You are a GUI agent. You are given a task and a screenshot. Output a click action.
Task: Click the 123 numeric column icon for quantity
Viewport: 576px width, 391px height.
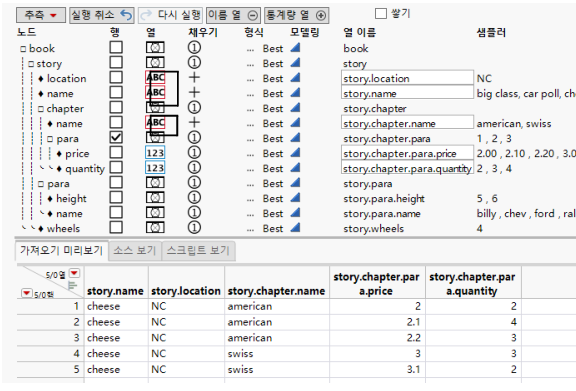coord(155,168)
